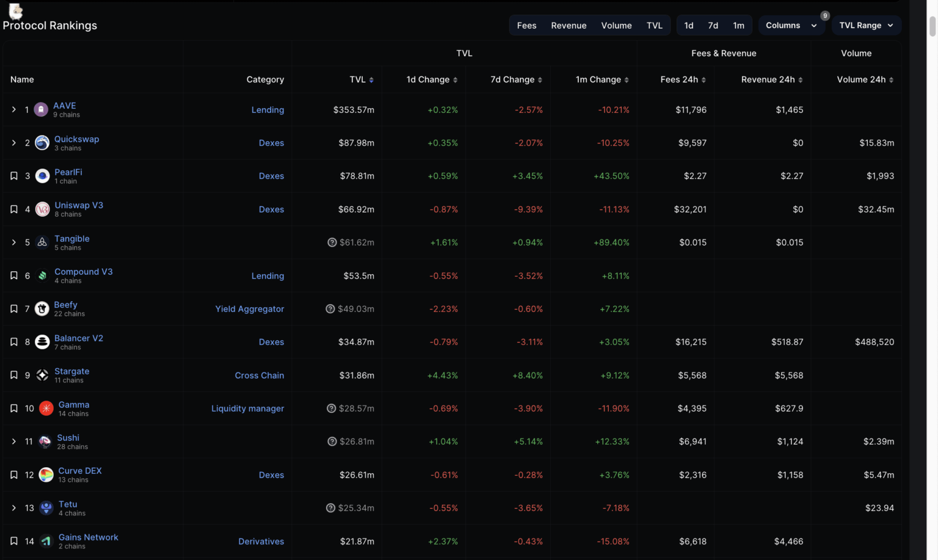Sort by Fees 24h column arrows
Image resolution: width=938 pixels, height=560 pixels.
click(x=703, y=80)
